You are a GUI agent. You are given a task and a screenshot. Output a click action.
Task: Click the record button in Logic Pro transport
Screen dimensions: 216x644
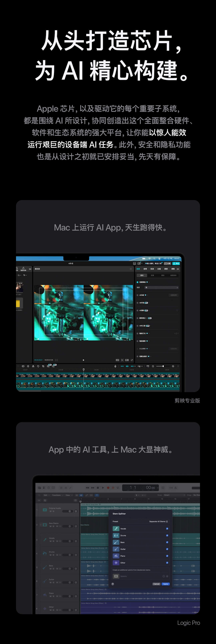(108, 488)
